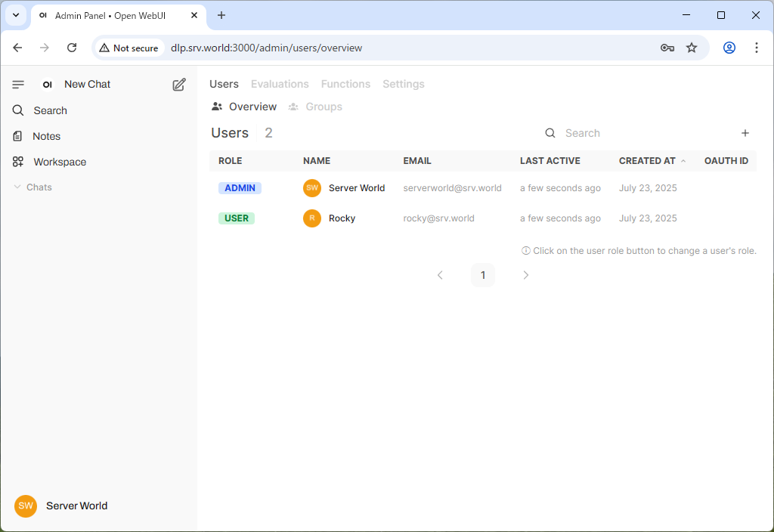
Task: Click the Workspace grid icon
Action: point(18,162)
